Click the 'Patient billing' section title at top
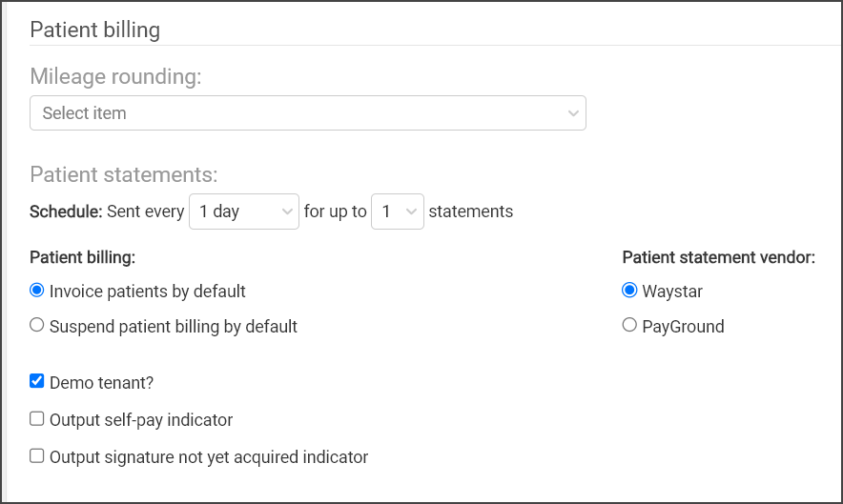The width and height of the screenshot is (843, 504). point(95,30)
